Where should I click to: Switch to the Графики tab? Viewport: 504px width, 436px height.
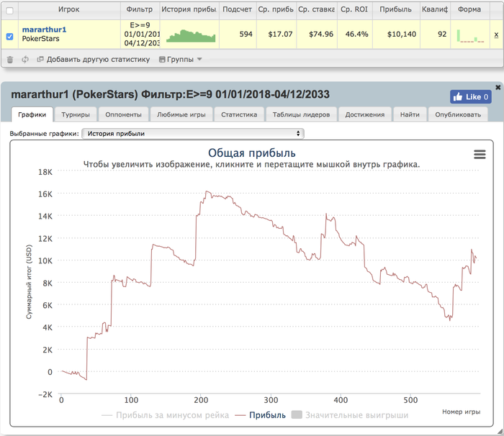click(x=32, y=114)
